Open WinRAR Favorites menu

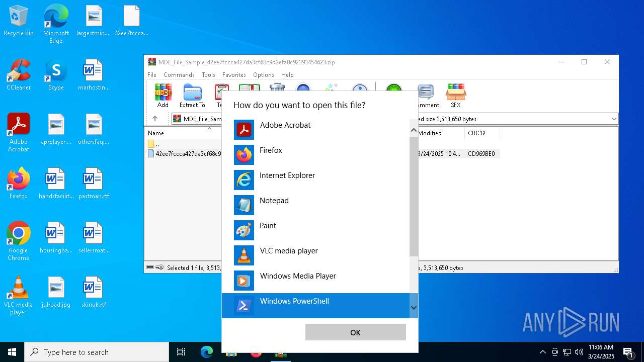tap(234, 75)
